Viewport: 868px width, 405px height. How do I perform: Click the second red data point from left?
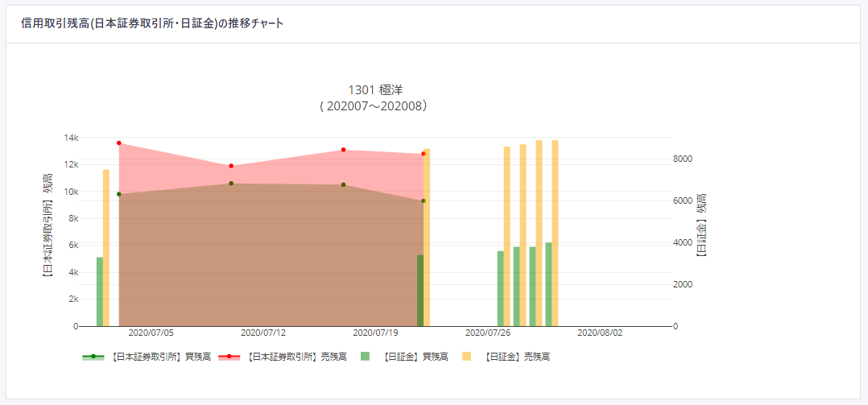coord(231,166)
